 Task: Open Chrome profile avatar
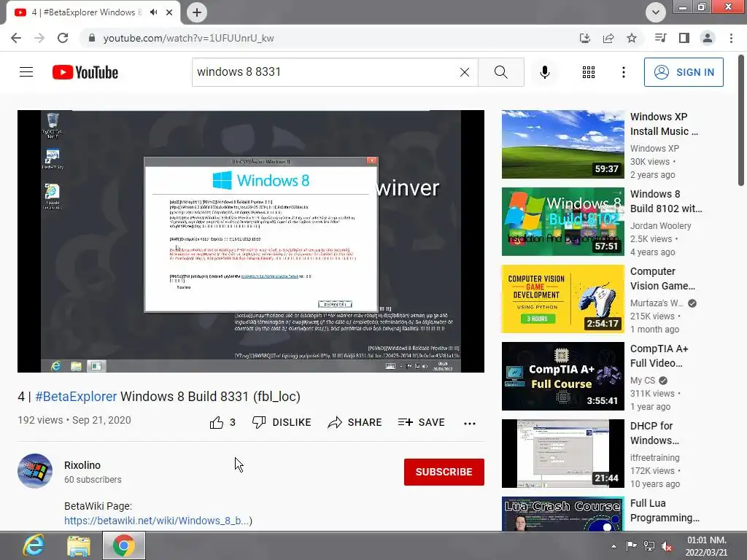pyautogui.click(x=708, y=38)
